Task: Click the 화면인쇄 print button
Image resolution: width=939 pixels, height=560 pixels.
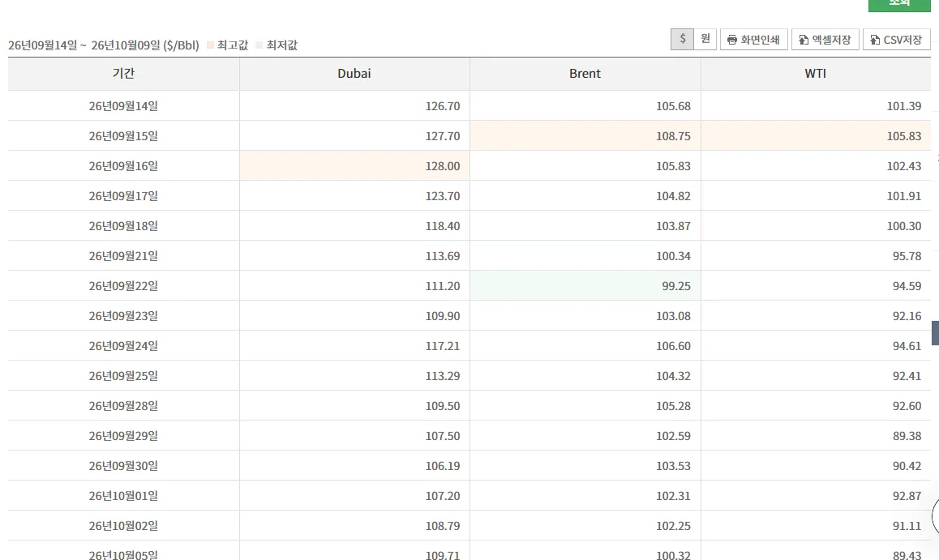Action: [753, 40]
